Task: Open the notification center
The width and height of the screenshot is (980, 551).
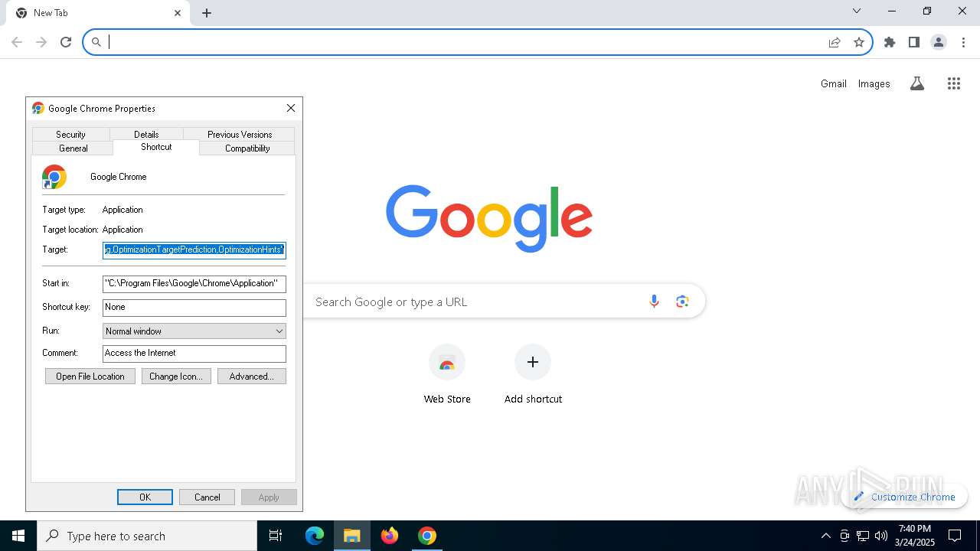Action: [x=955, y=536]
